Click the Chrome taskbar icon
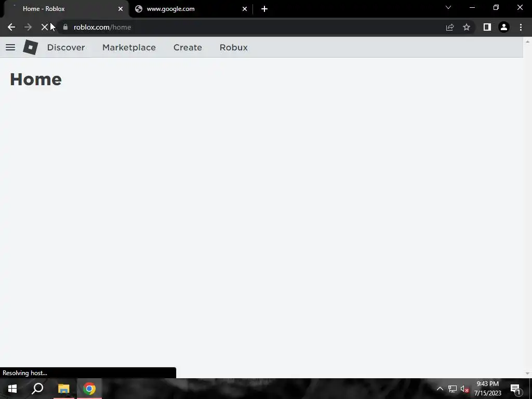Image resolution: width=532 pixels, height=399 pixels. [x=89, y=389]
